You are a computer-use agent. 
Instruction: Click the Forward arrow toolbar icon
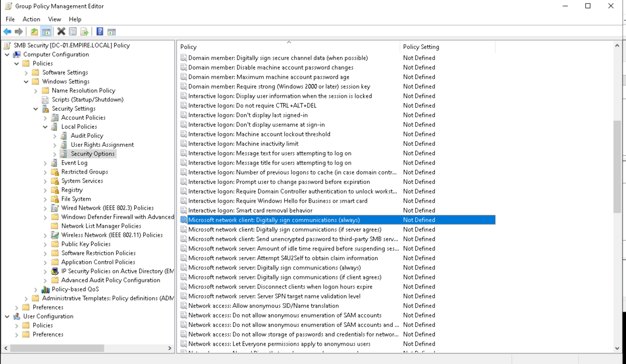(x=19, y=32)
